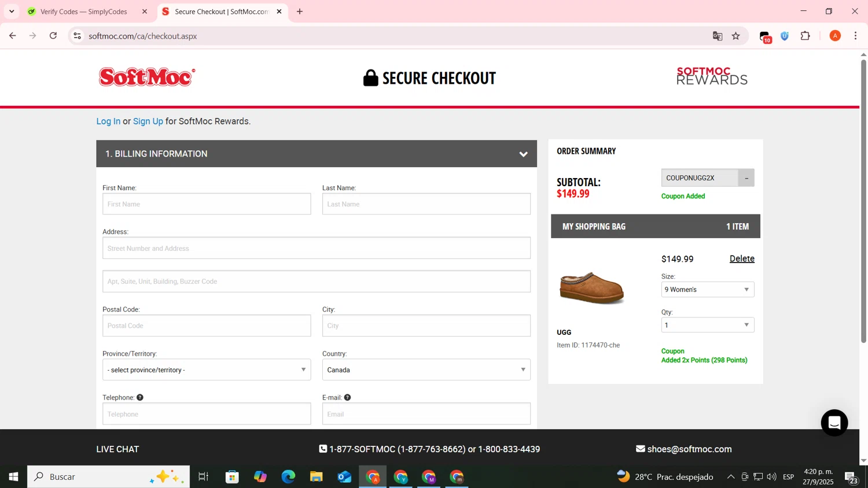Delete the UGG item from the bag
Viewport: 868px width, 488px height.
(x=742, y=258)
